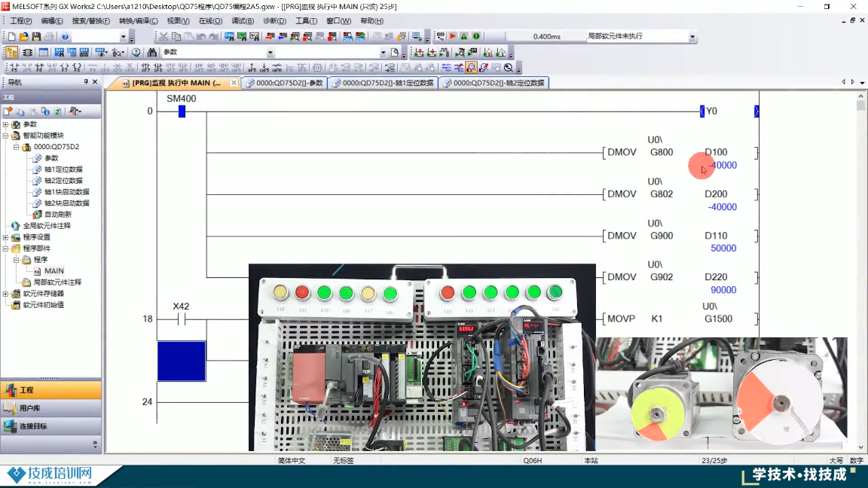868x488 pixels.
Task: Toggle the Navigation window button
Action: point(11,52)
